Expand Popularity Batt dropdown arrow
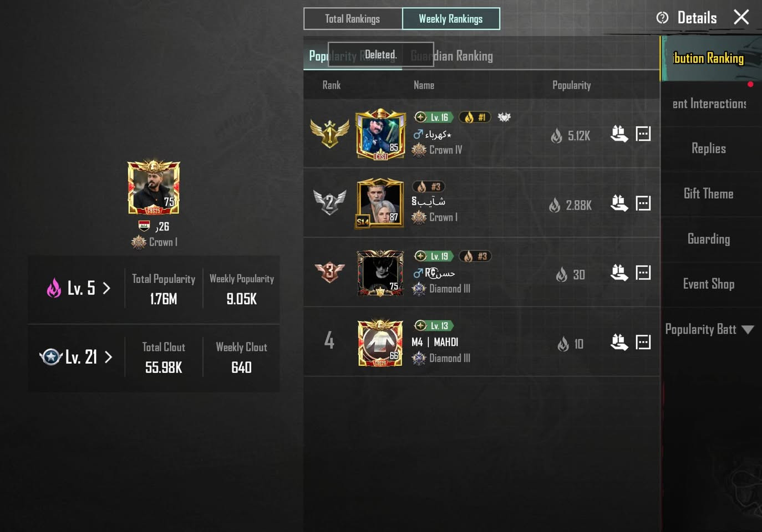762x532 pixels. point(748,330)
